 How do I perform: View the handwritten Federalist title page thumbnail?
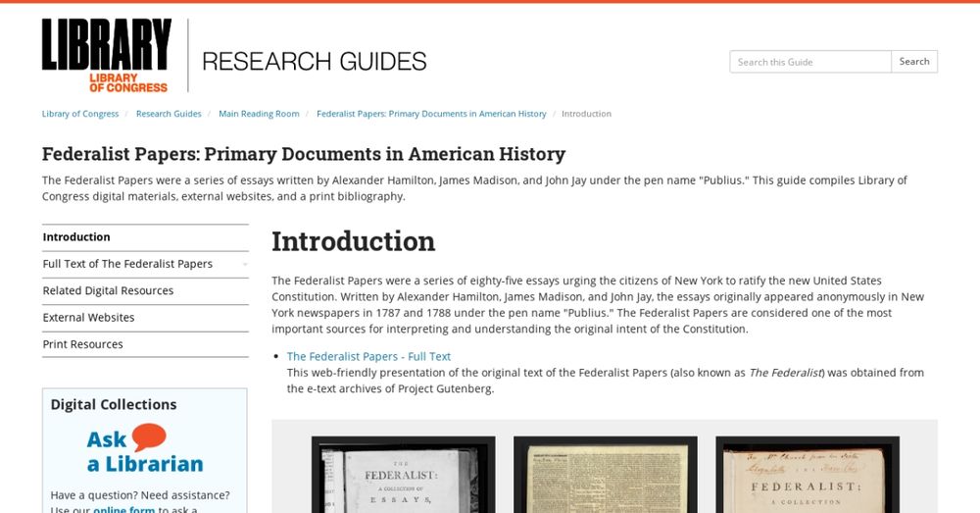click(808, 475)
